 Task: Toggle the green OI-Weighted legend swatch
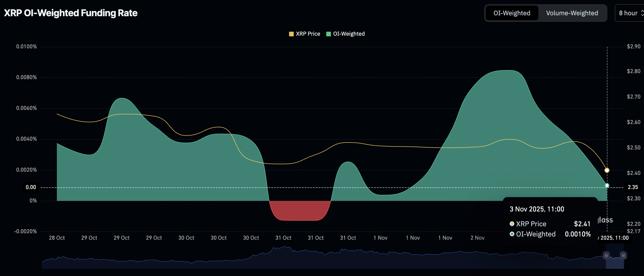click(x=329, y=34)
